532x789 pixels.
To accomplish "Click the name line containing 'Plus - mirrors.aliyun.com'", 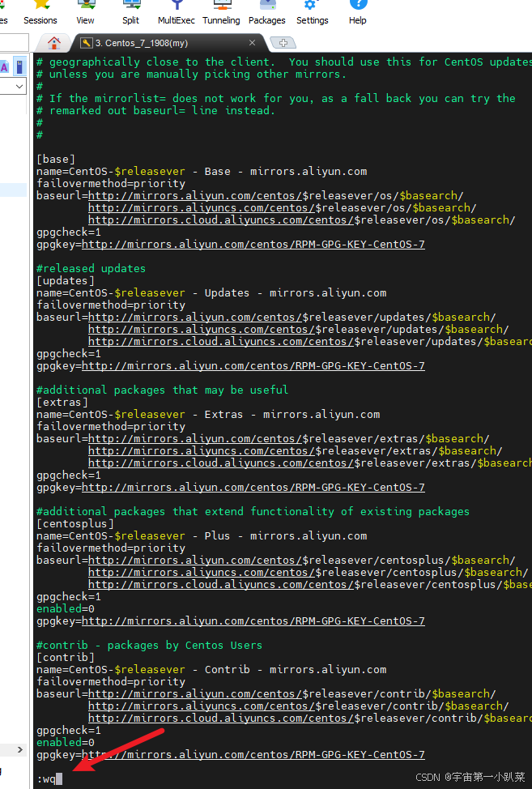I will coord(202,536).
